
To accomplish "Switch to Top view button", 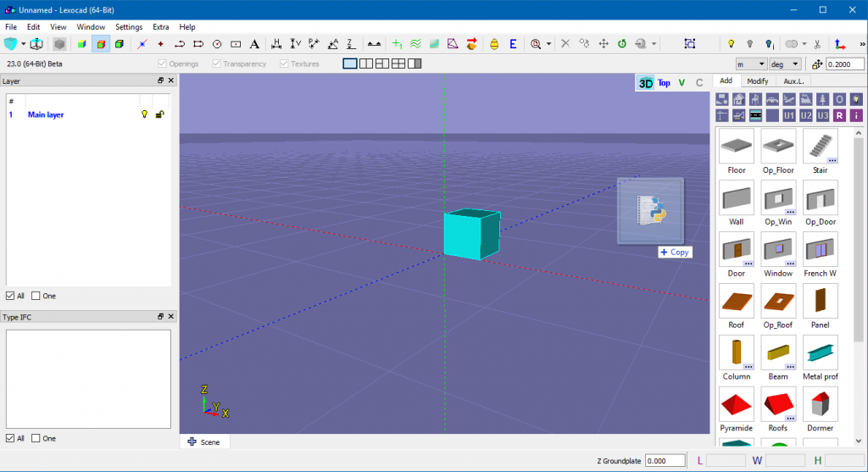I will click(664, 83).
